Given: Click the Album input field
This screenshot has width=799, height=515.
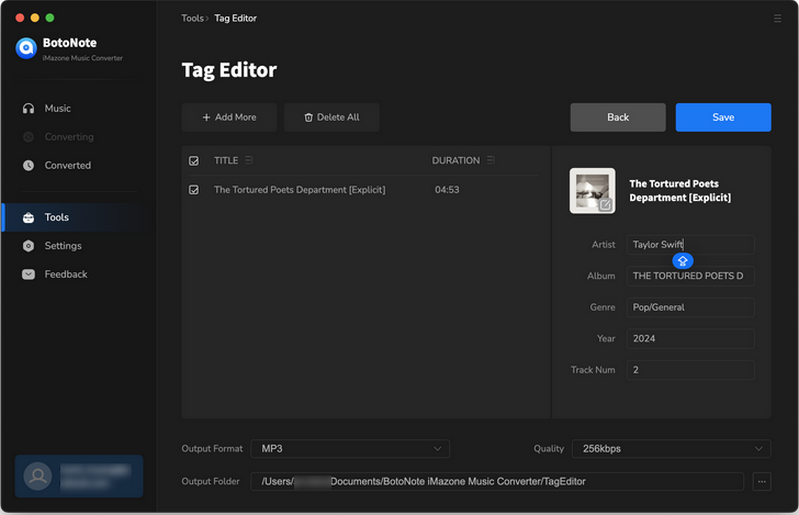Looking at the screenshot, I should 690,276.
